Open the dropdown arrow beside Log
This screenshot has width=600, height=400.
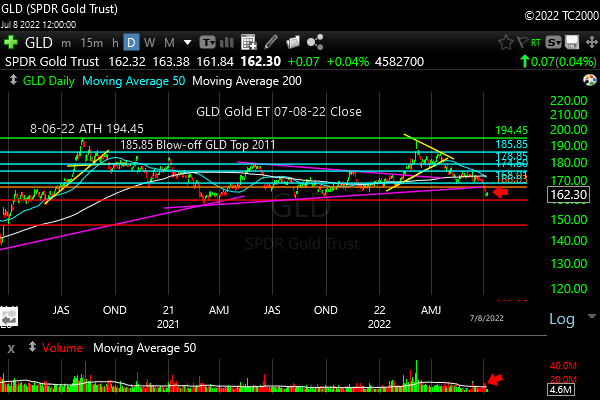pos(592,316)
